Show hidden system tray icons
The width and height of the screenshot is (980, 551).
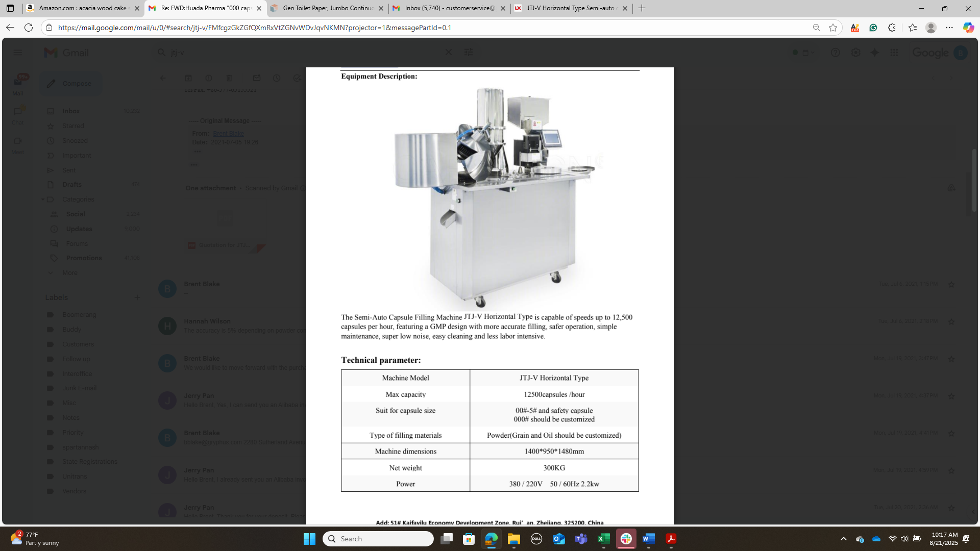pyautogui.click(x=844, y=539)
